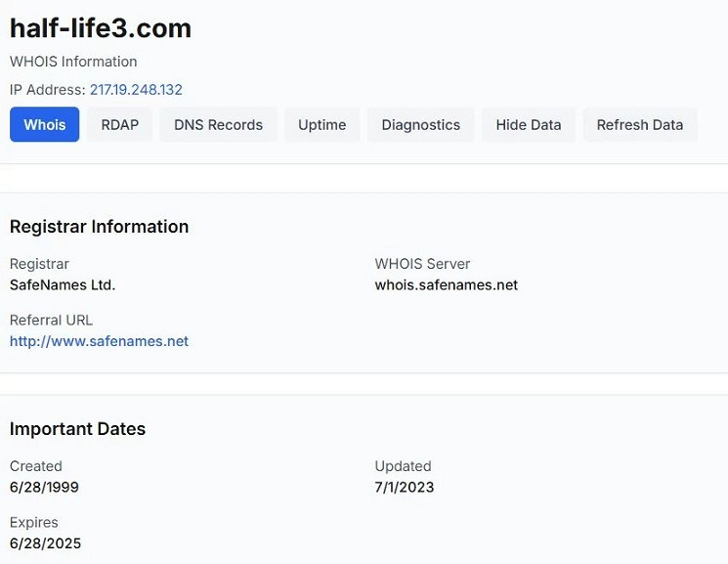Screen dimensions: 728x564
Task: Switch to the RDAP tab
Action: pyautogui.click(x=120, y=125)
